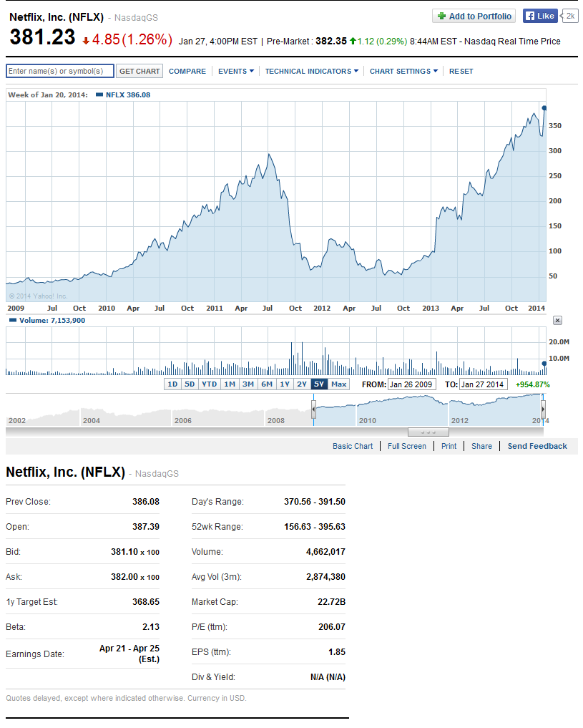Select the 3M range tab
The image size is (583, 728).
[x=248, y=384]
